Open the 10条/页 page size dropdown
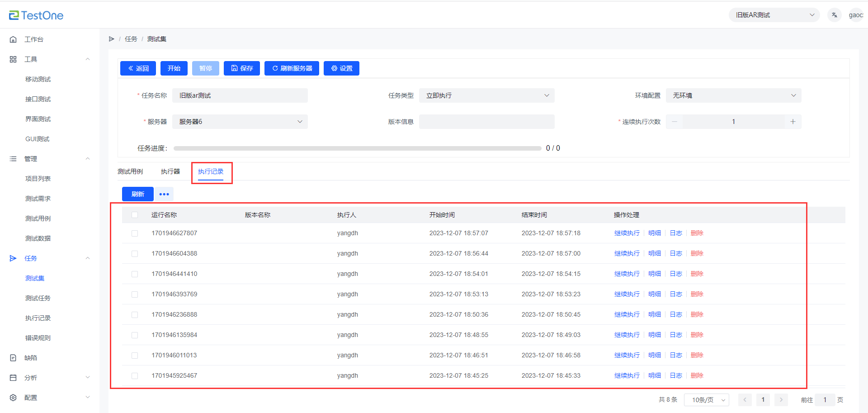 706,400
